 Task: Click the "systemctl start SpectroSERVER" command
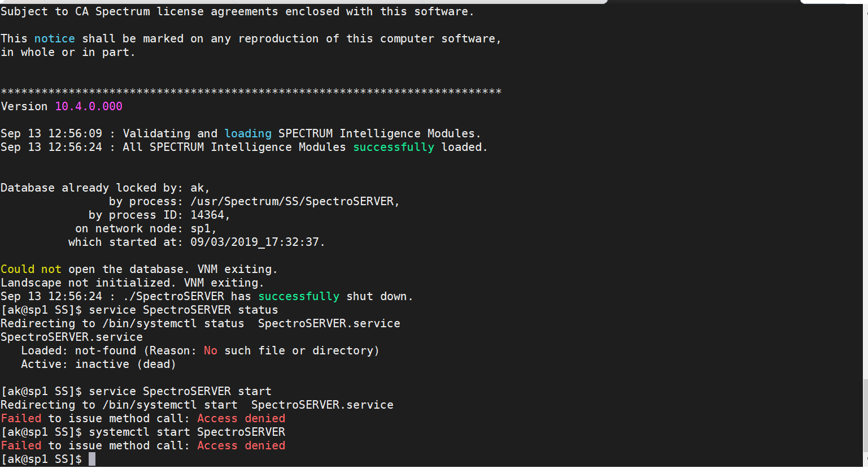pos(187,432)
